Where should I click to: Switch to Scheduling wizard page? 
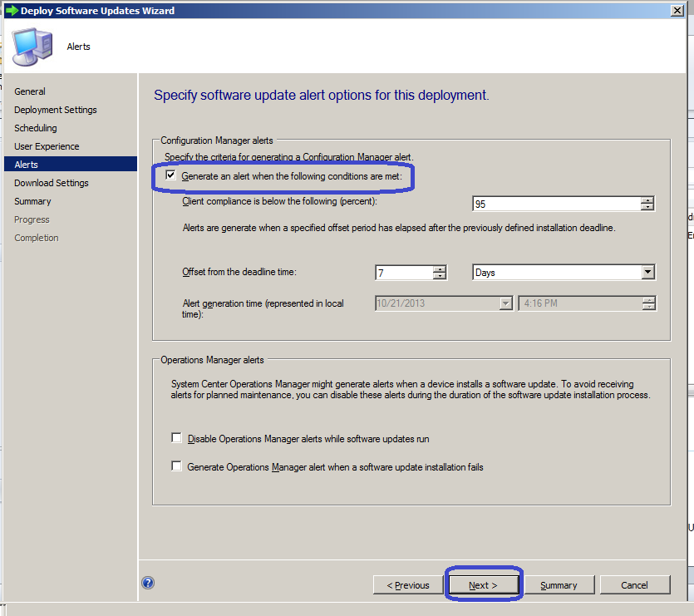pyautogui.click(x=36, y=128)
